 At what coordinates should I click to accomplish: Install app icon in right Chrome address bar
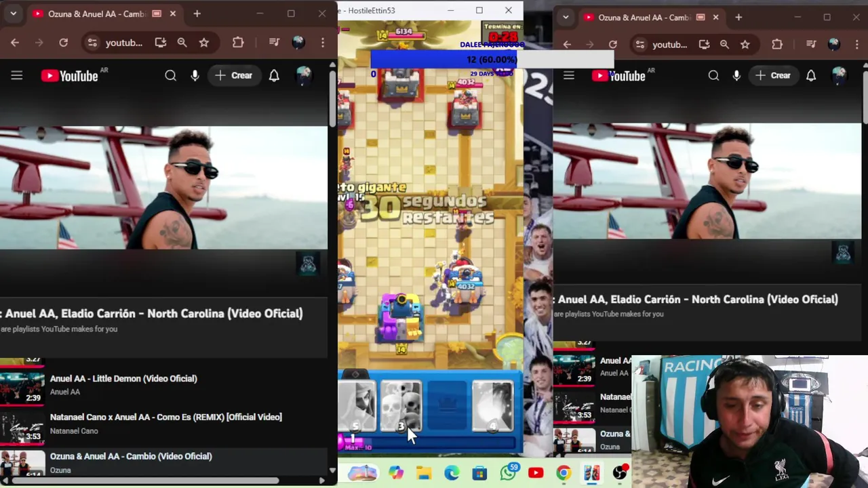coord(704,45)
